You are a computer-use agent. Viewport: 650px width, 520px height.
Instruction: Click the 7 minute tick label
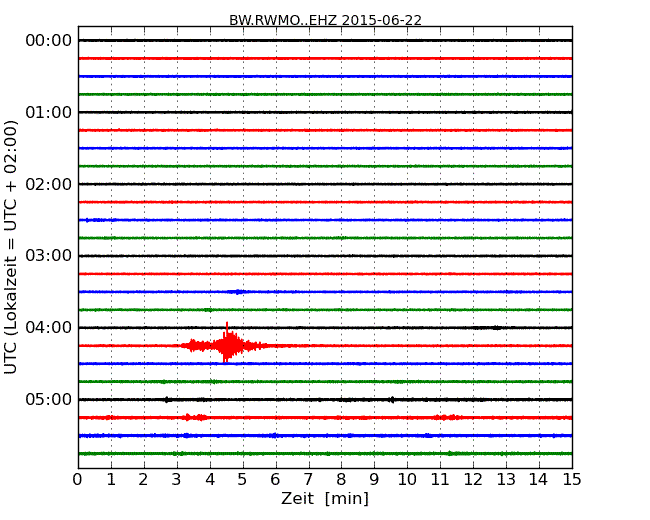[x=308, y=480]
